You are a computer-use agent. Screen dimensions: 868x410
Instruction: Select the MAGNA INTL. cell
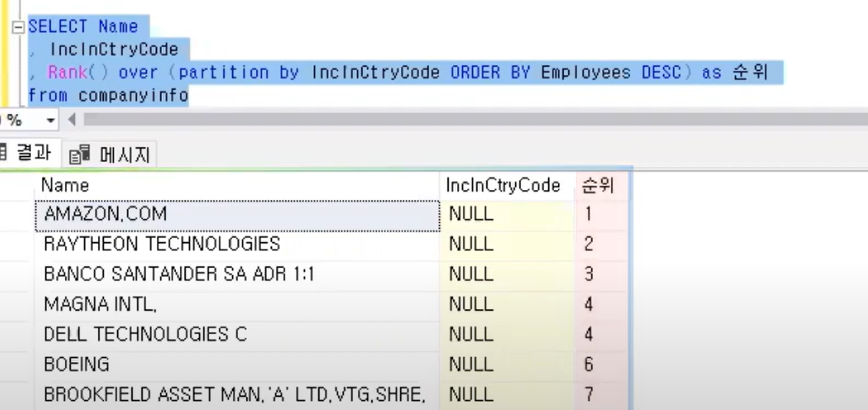pyautogui.click(x=237, y=304)
